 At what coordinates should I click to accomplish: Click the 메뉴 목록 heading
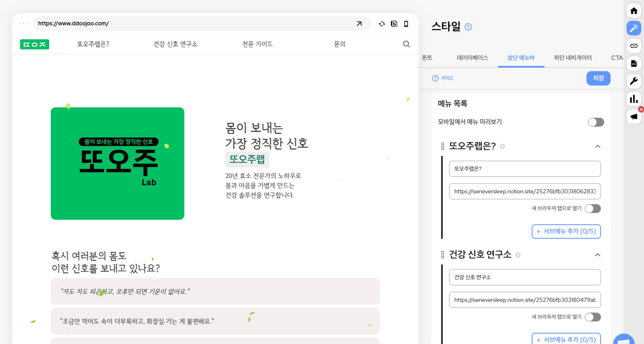(453, 104)
